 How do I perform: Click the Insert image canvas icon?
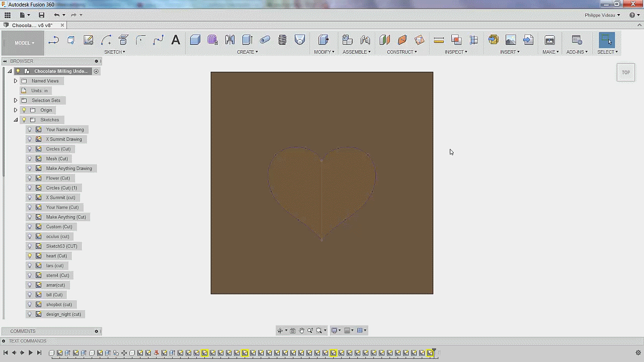511,40
